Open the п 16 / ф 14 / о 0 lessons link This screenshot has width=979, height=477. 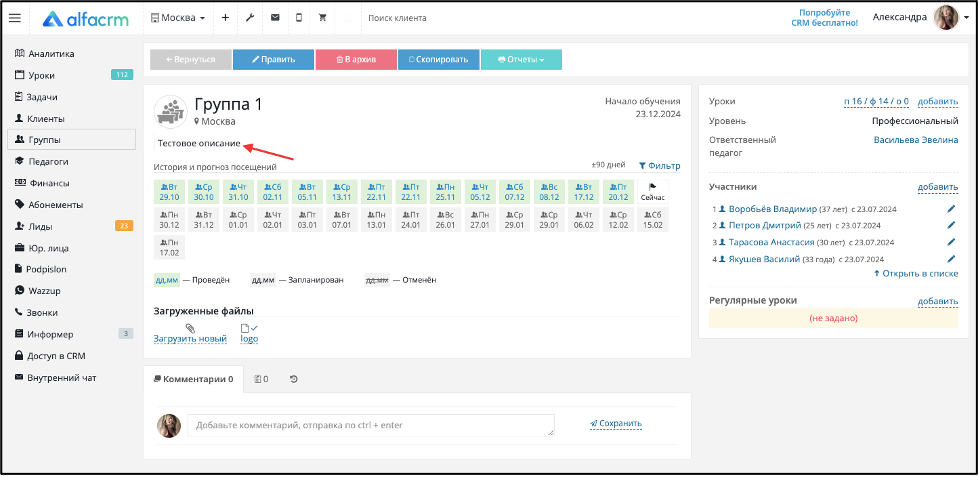[x=877, y=101]
